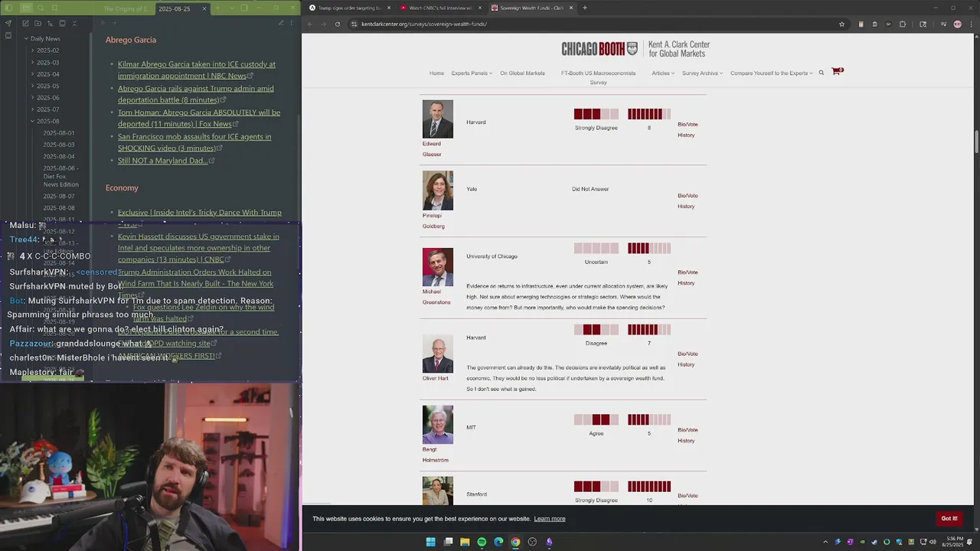Image resolution: width=980 pixels, height=551 pixels.
Task: Follow the Learn more cookie link
Action: pos(550,519)
